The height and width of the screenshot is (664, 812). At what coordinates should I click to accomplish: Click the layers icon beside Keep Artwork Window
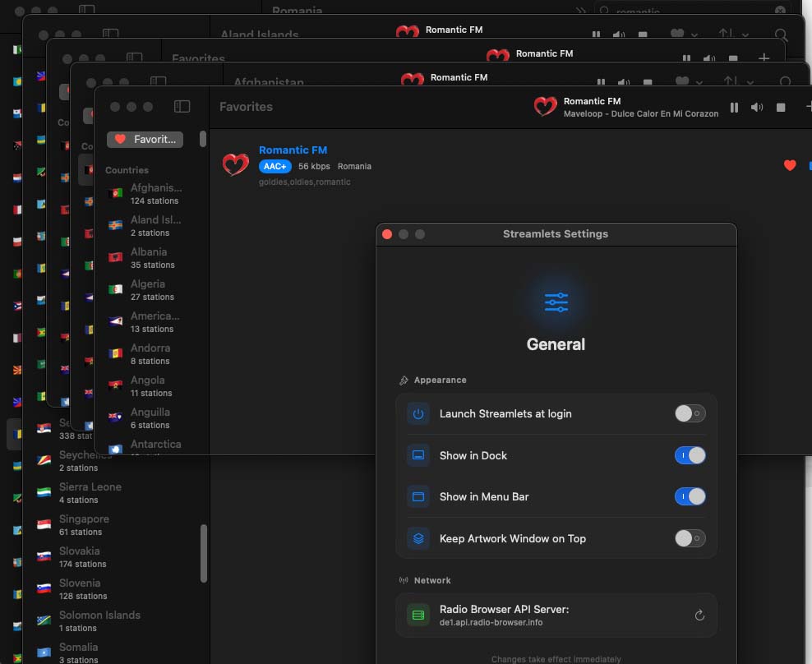click(418, 538)
